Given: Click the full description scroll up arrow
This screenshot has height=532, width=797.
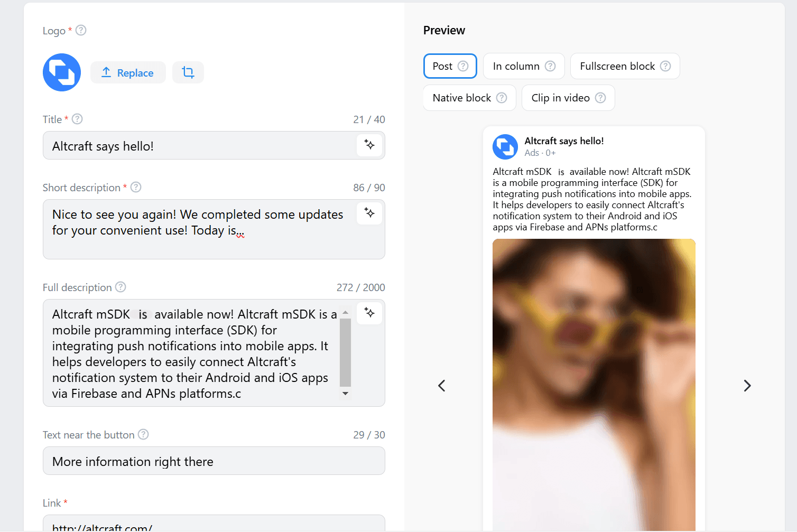Looking at the screenshot, I should 345,313.
